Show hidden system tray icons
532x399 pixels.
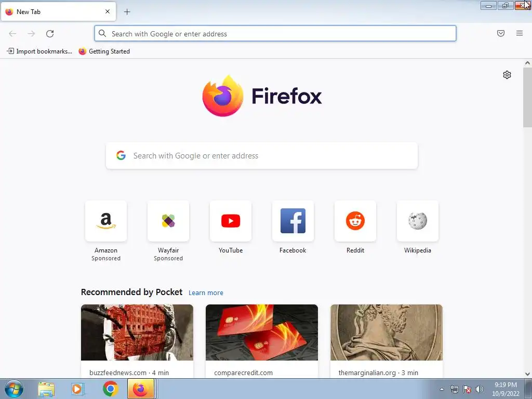[442, 389]
